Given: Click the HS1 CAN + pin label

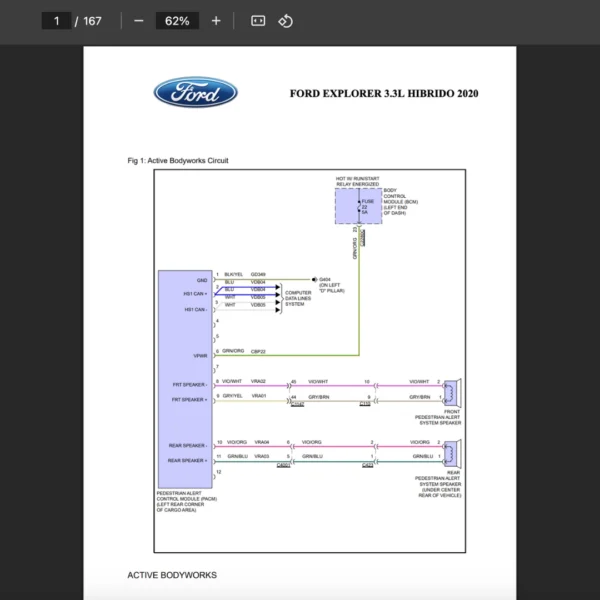Looking at the screenshot, I should pos(195,293).
